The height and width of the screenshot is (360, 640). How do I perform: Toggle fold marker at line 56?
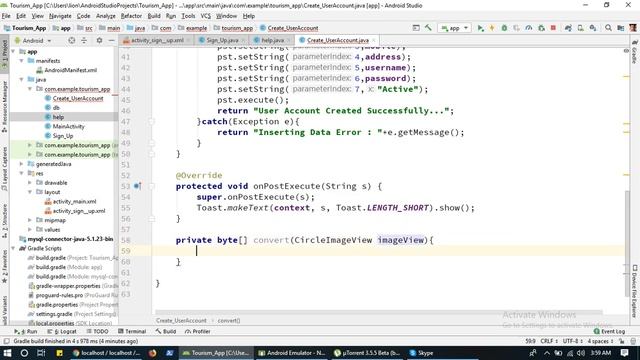tap(151, 219)
